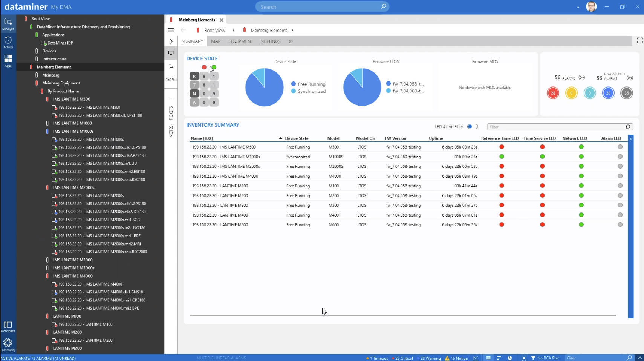Open the Workspace sidebar panel
This screenshot has height=361, width=644.
pos(8,327)
